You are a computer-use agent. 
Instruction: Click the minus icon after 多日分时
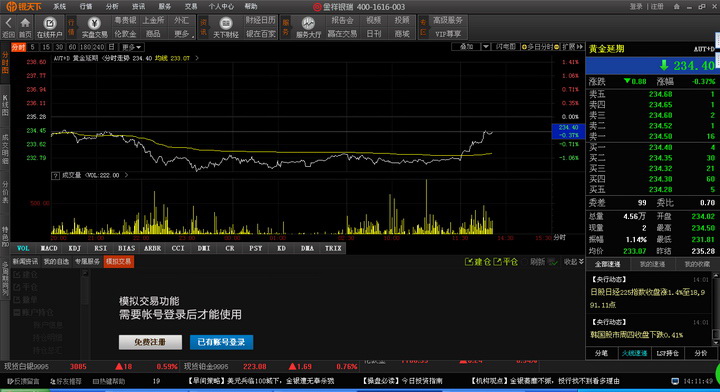coord(557,47)
